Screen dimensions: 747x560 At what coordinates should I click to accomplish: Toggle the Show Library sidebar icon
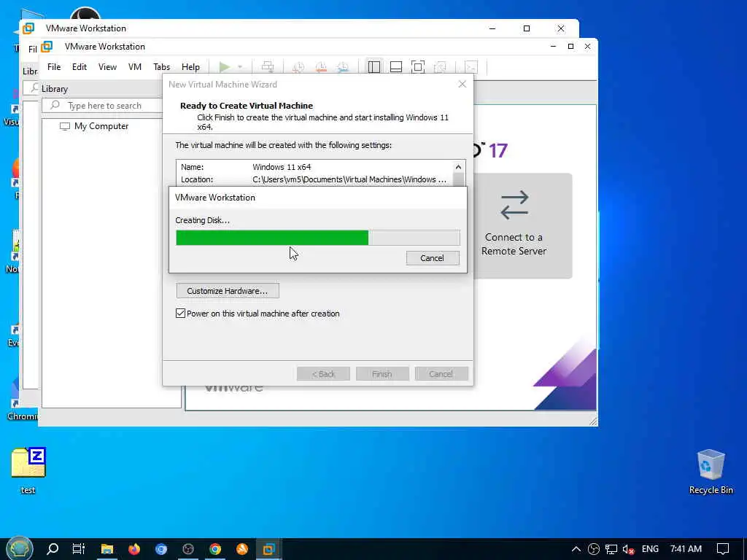click(x=374, y=67)
